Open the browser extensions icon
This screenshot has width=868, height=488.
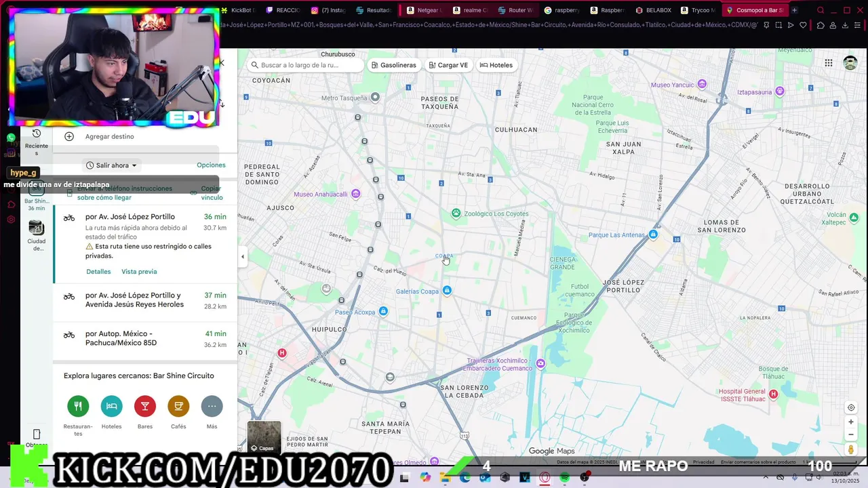coord(821,25)
